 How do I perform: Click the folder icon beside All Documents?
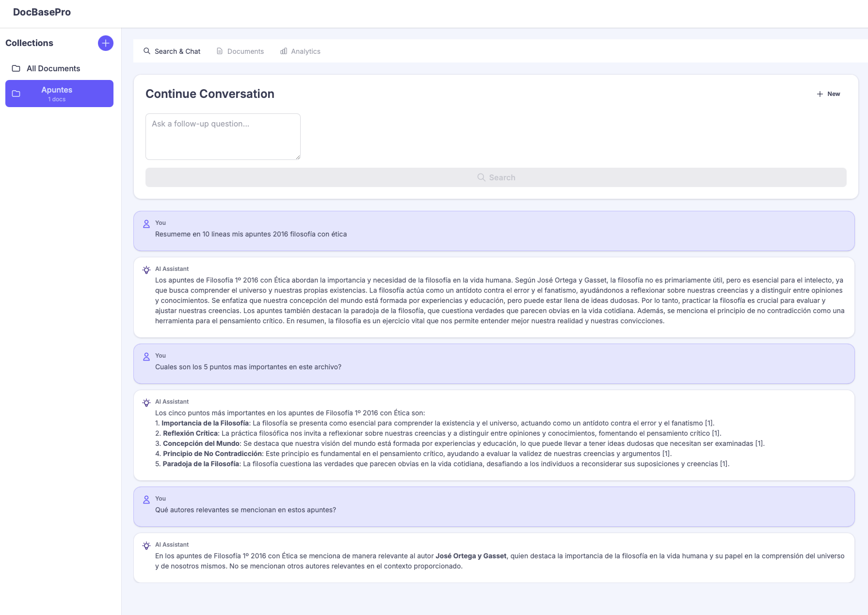tap(16, 68)
